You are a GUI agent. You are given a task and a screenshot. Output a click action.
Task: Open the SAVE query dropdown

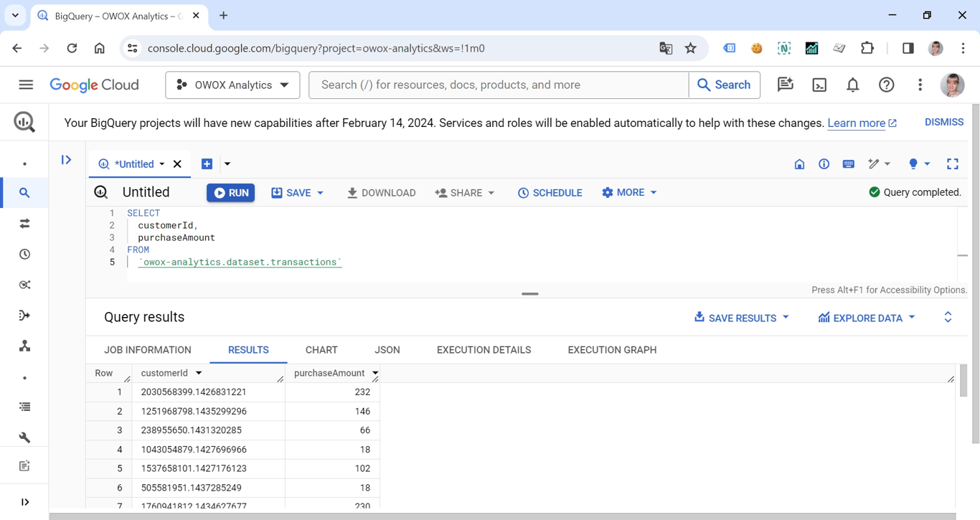297,193
